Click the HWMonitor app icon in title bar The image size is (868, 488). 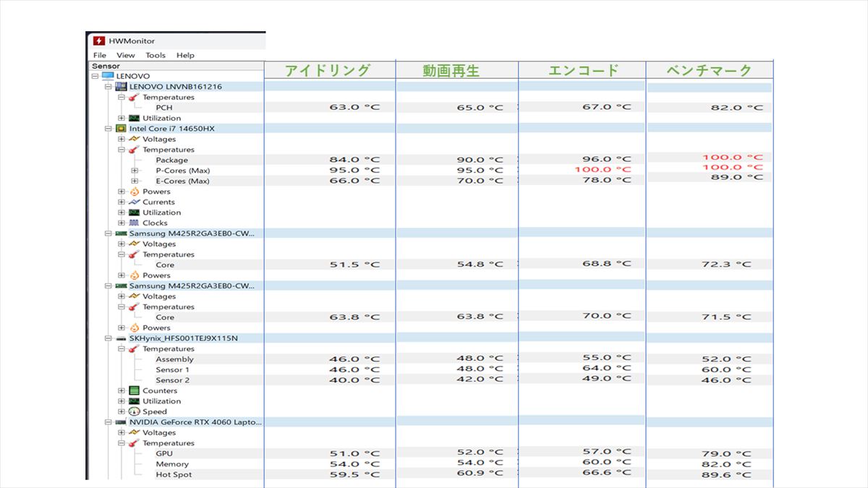click(x=99, y=41)
